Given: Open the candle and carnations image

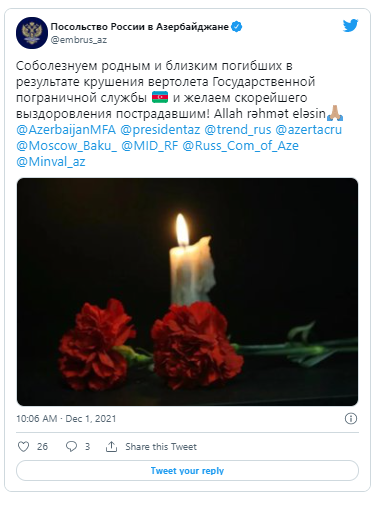Looking at the screenshot, I should pos(187,292).
